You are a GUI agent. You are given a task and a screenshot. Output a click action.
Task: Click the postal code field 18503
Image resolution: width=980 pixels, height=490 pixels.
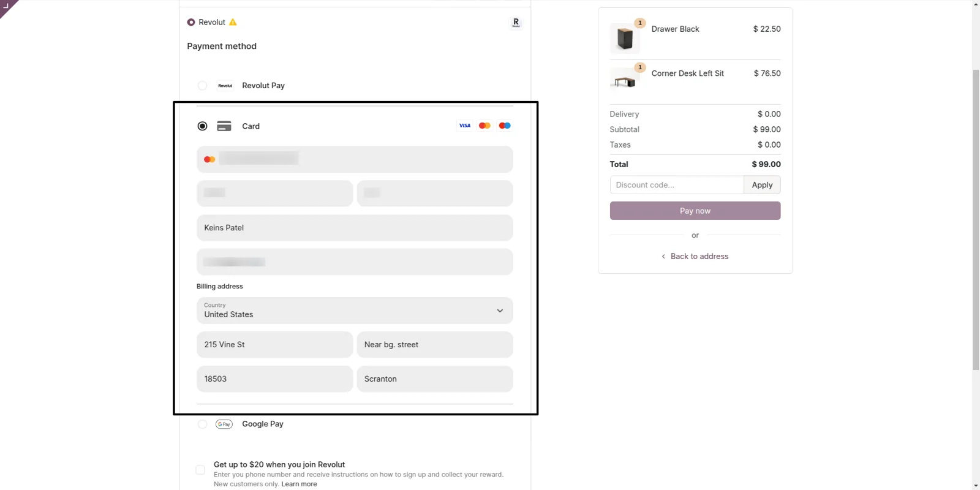tap(274, 379)
